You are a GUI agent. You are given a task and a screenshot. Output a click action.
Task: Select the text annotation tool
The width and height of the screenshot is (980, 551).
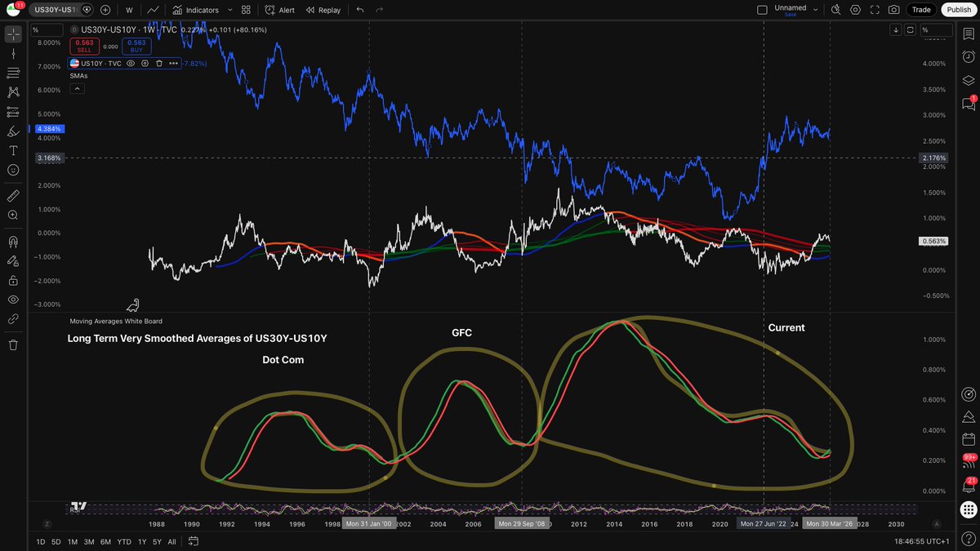13,151
